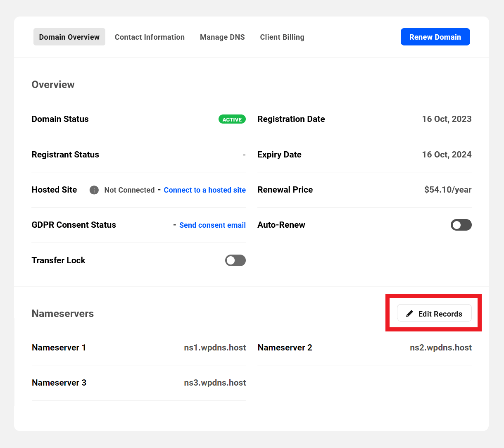Click the $54.10/year Renewal Price value

[448, 190]
